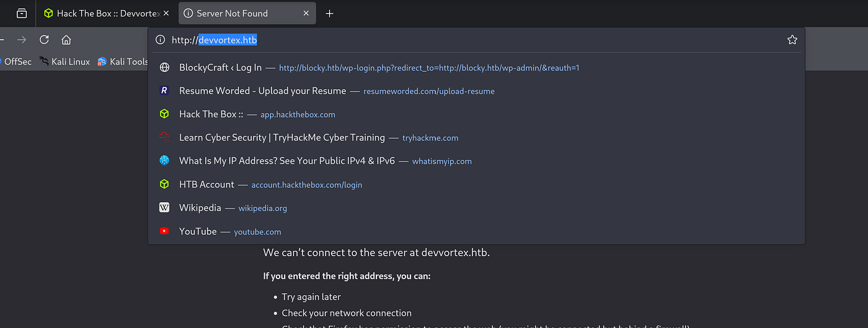Viewport: 868px width, 328px height.
Task: Choose the What Is My IP Address suggestion
Action: point(476,161)
